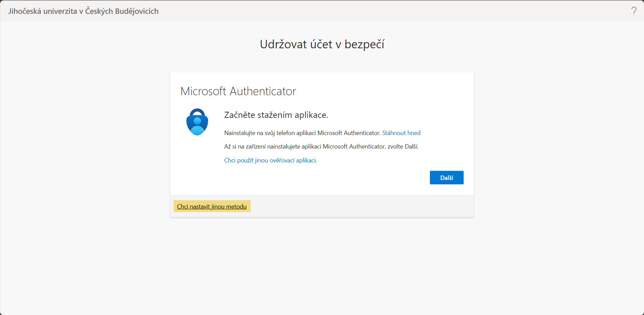Open the Stáhnout hned download link

401,133
